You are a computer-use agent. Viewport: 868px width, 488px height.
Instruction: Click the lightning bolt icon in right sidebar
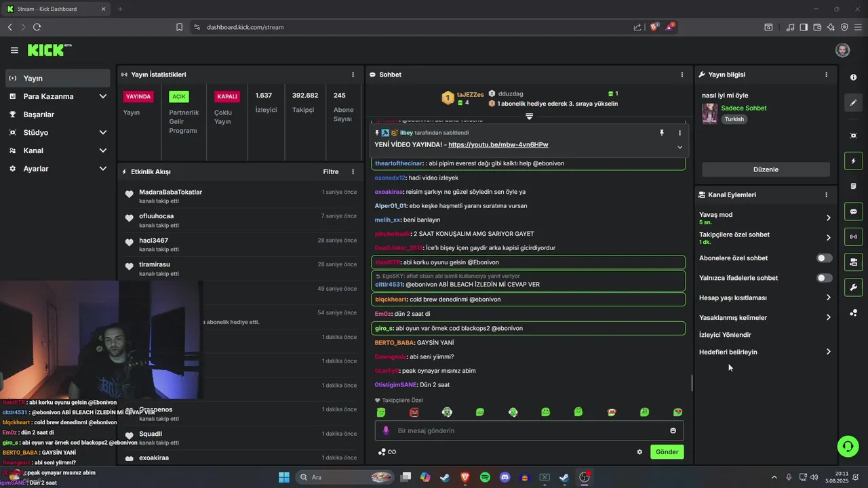click(853, 161)
